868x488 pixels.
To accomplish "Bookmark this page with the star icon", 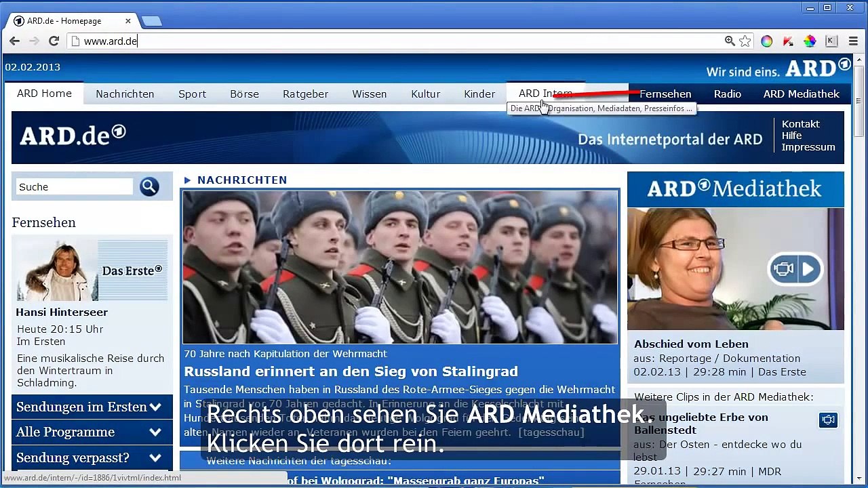I will coord(745,41).
